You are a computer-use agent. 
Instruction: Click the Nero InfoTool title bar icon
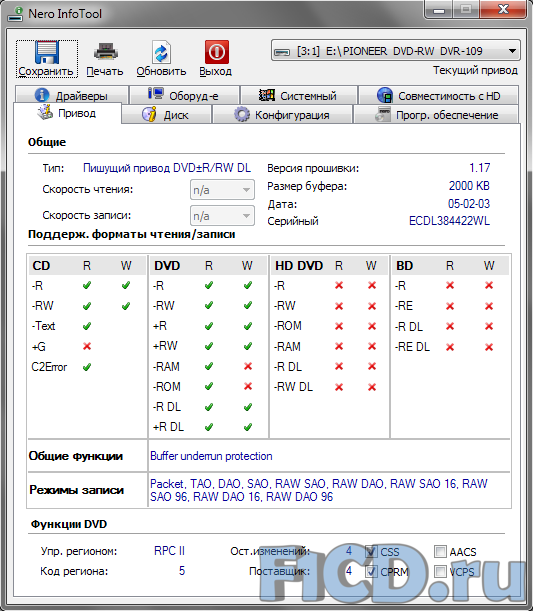(15, 14)
